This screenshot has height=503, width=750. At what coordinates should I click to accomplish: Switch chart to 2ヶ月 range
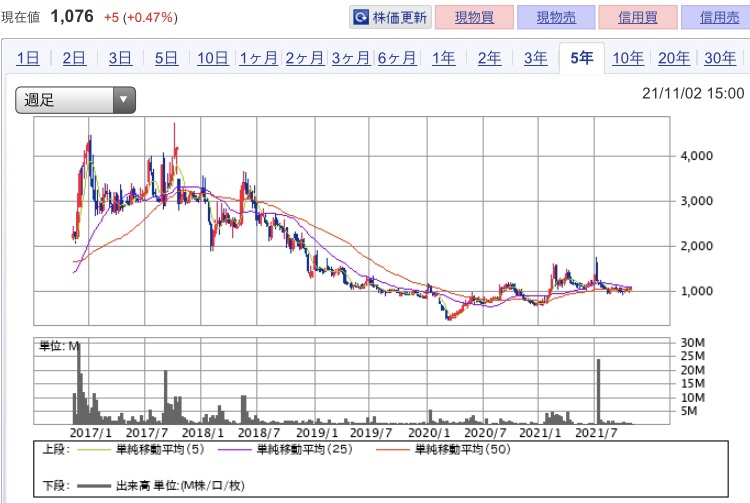305,58
